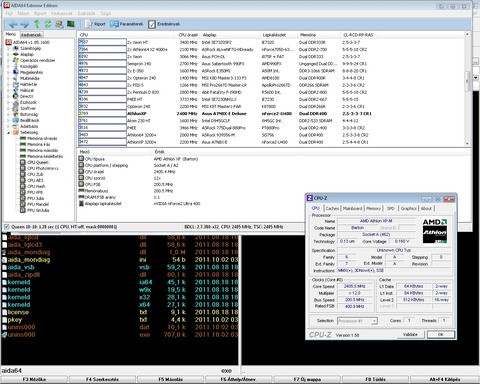Click the F4 Szerkesztés button
Screen dimensions: 480x384
[102, 379]
